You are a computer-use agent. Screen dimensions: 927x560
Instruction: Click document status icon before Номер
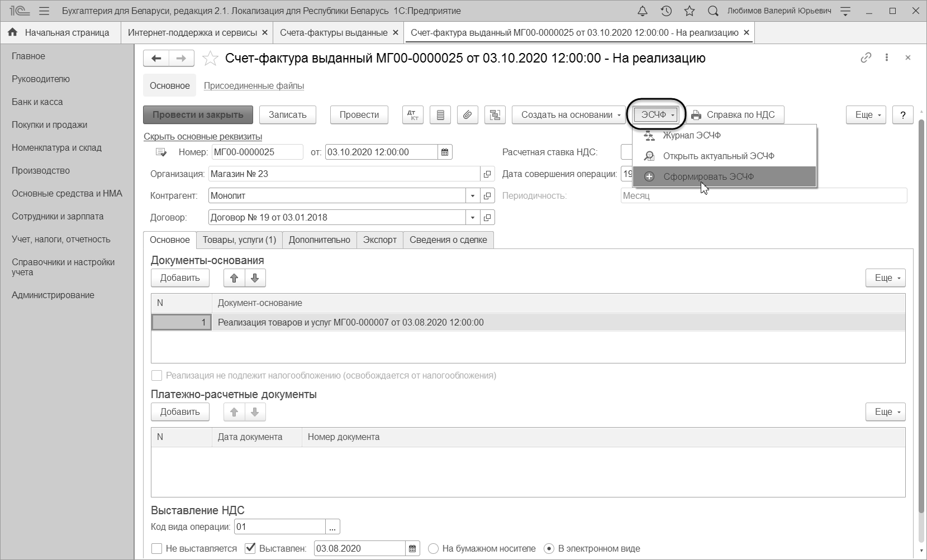pyautogui.click(x=161, y=152)
